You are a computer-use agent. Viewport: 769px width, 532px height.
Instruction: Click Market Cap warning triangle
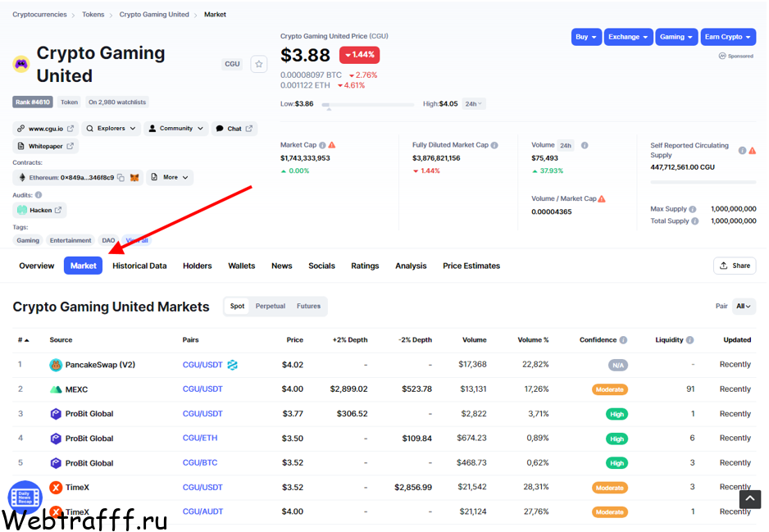[x=332, y=144]
